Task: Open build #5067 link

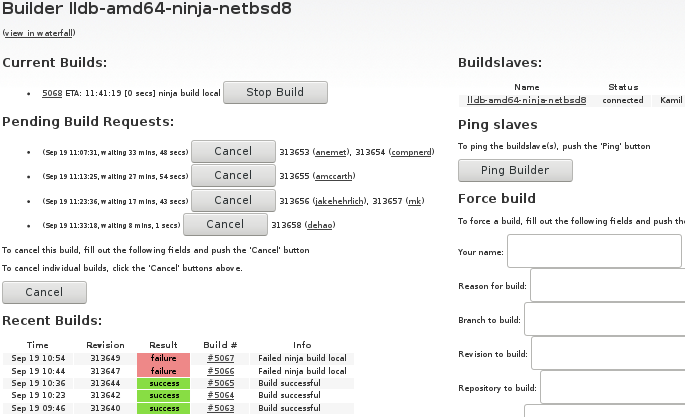Action: [x=221, y=358]
